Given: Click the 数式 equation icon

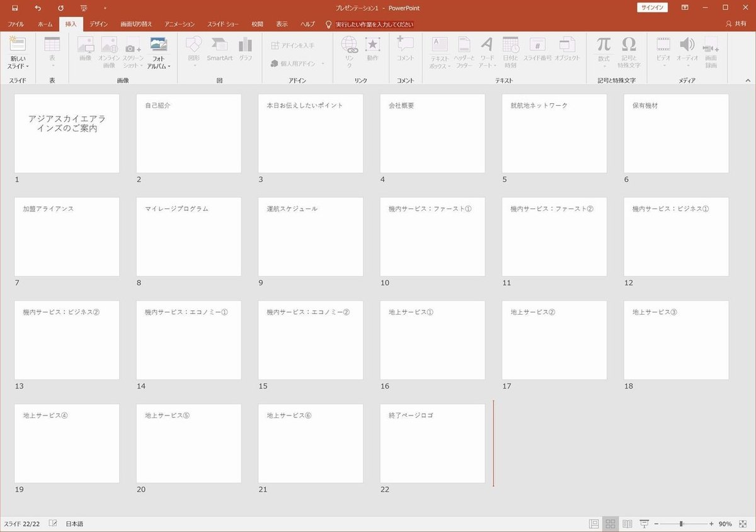Looking at the screenshot, I should [604, 53].
